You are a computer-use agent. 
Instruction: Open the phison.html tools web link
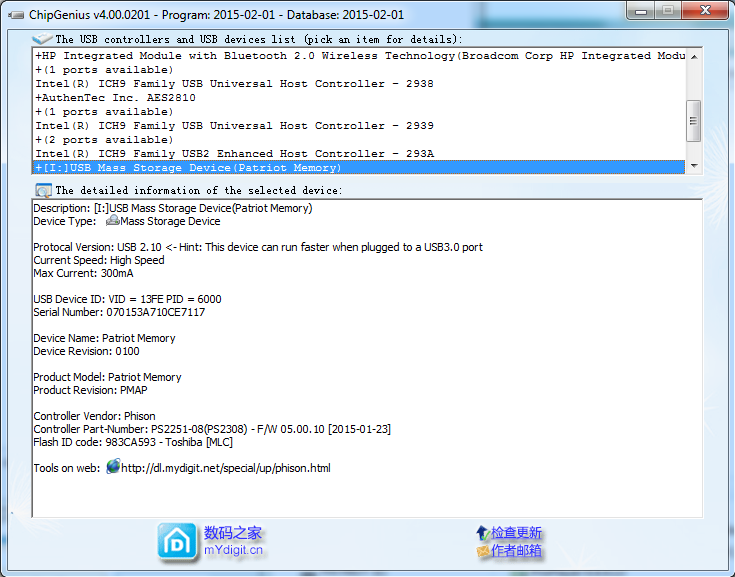tap(226, 468)
